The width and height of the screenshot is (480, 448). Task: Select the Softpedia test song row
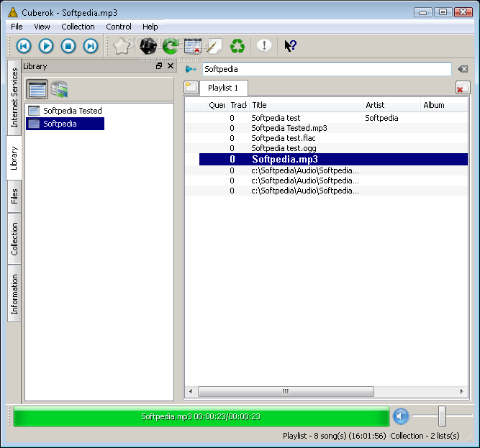[326, 118]
